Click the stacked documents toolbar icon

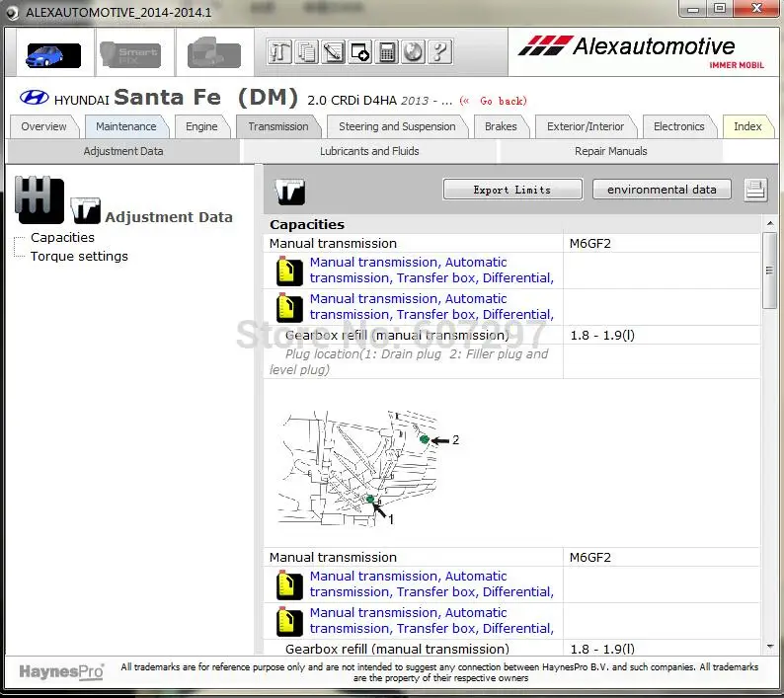[306, 51]
